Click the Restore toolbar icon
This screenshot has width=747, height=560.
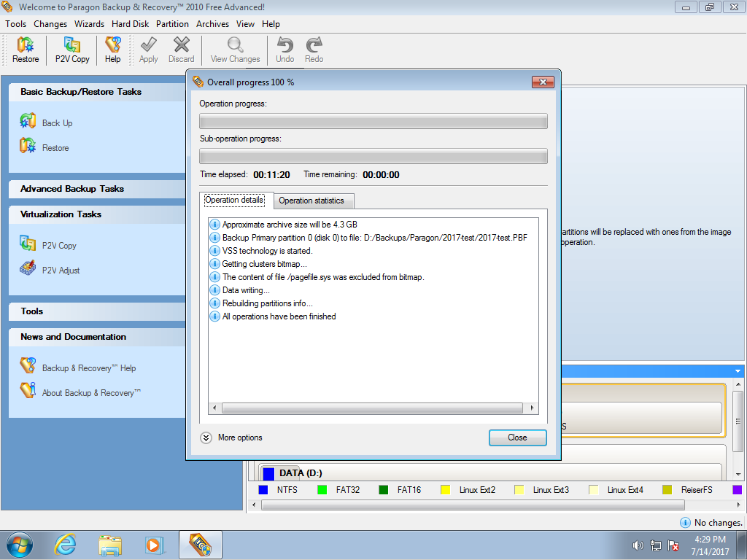pos(26,50)
